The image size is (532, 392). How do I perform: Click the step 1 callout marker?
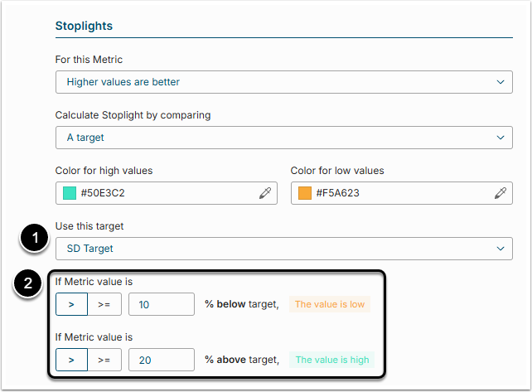(32, 239)
